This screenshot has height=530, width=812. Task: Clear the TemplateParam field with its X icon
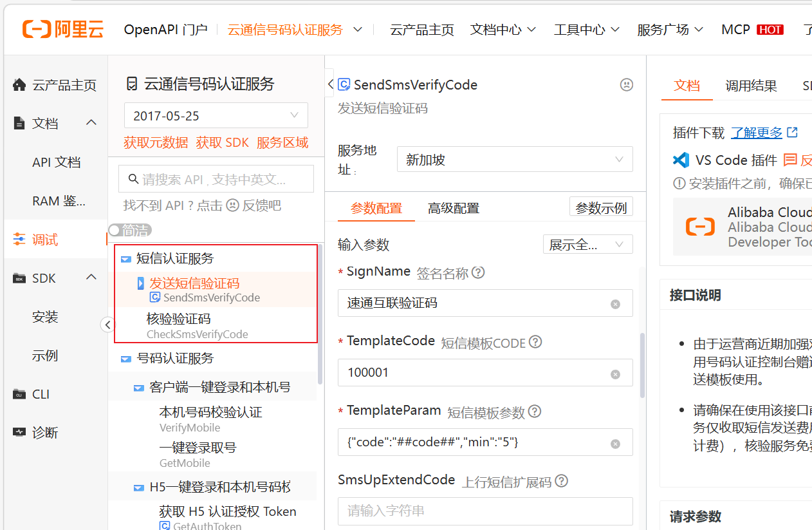coord(615,444)
